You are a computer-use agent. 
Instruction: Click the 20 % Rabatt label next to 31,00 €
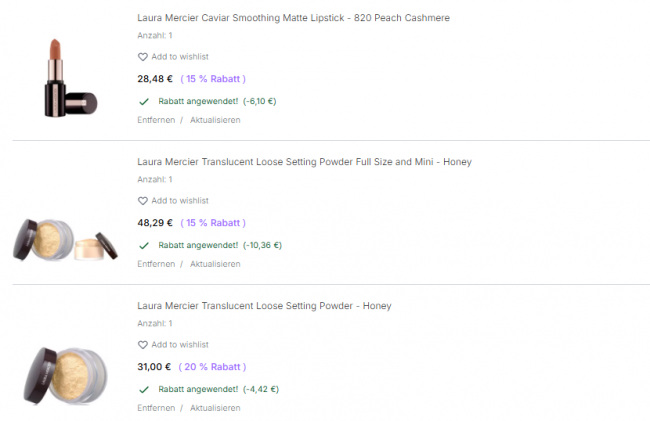(212, 367)
